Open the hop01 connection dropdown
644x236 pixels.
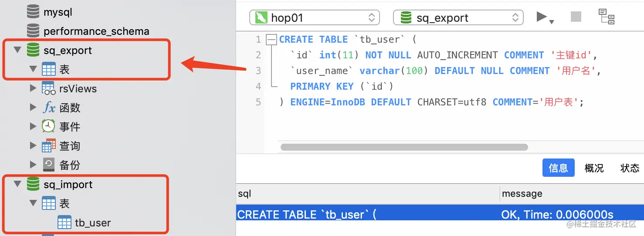point(315,18)
